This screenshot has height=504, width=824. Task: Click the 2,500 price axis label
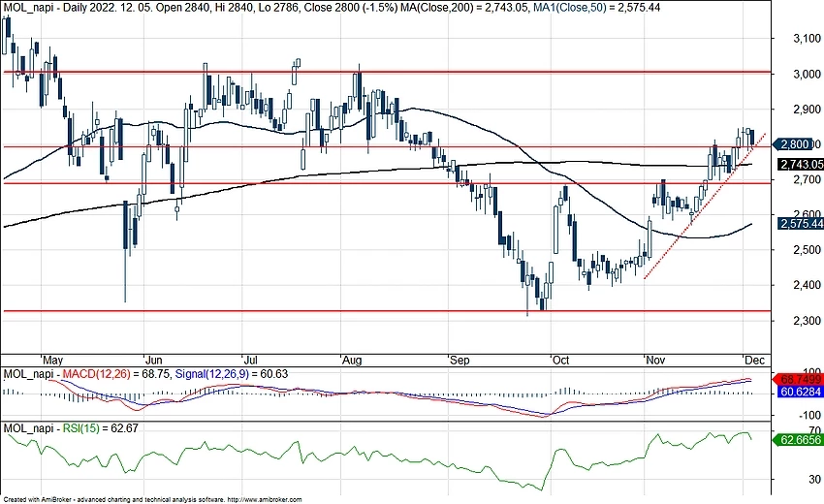point(807,250)
